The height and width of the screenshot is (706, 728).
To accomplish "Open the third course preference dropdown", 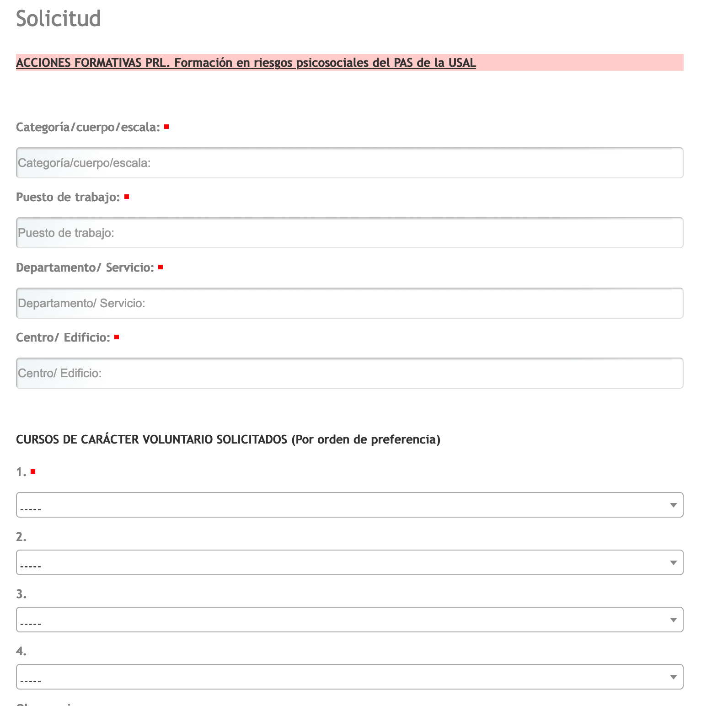I will click(349, 620).
